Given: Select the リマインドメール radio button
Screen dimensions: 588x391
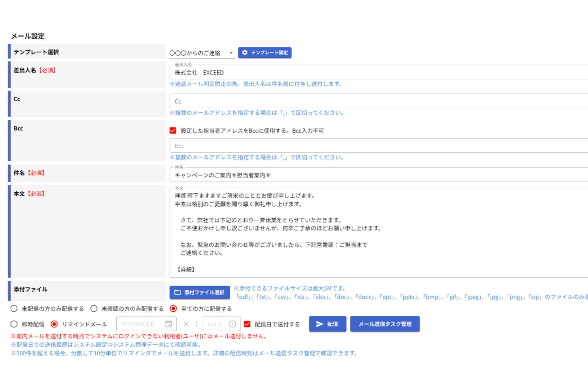Looking at the screenshot, I should pyautogui.click(x=54, y=324).
